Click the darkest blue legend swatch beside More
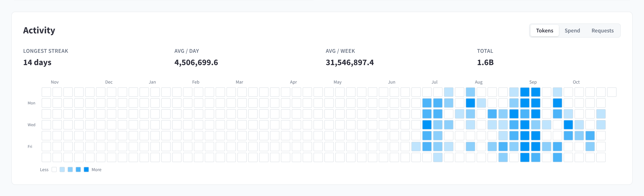644x196 pixels. [x=86, y=169]
